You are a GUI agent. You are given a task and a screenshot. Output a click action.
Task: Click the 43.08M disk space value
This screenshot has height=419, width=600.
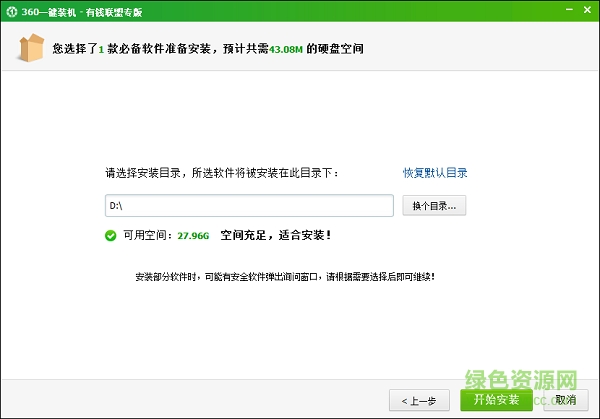tap(286, 48)
